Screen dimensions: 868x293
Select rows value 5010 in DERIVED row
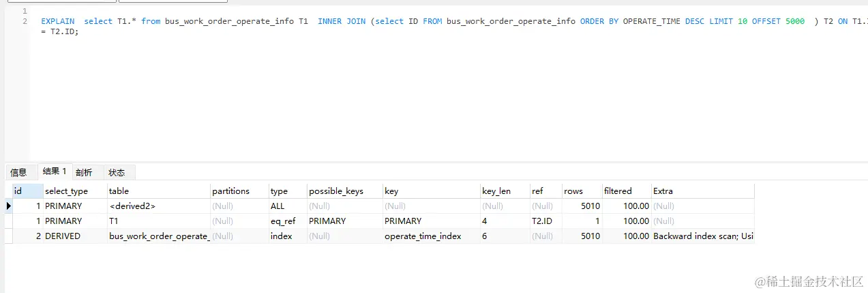(x=582, y=236)
